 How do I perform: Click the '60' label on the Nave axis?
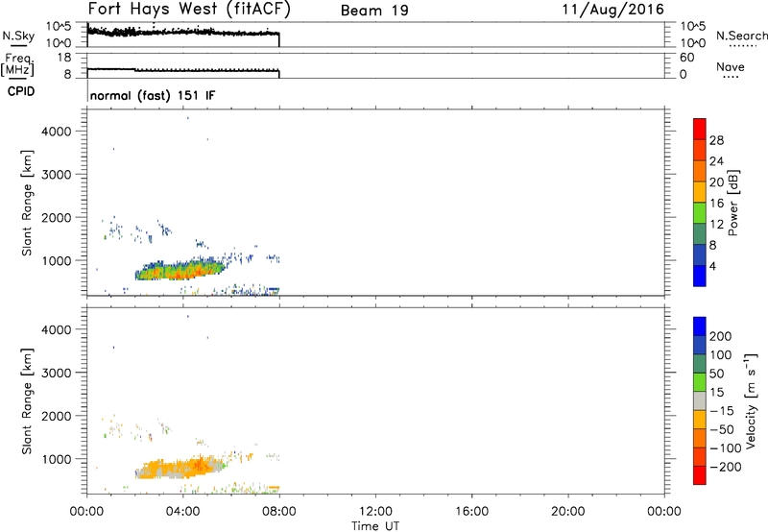point(687,58)
